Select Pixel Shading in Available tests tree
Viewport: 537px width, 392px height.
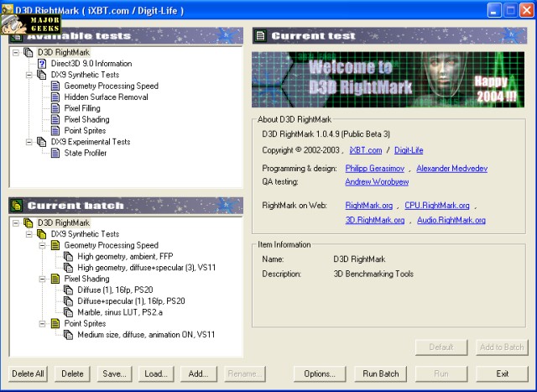(x=86, y=120)
